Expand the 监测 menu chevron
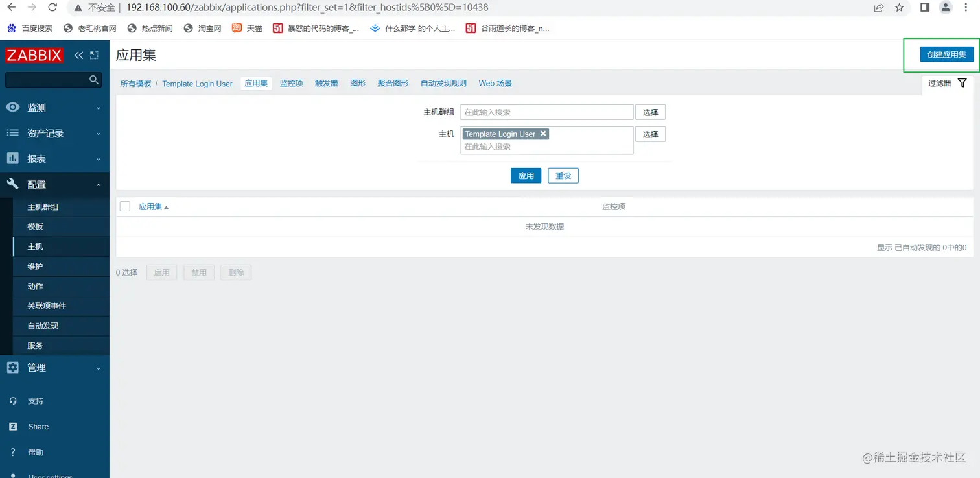Screen dimensions: 980x478 [x=99, y=108]
